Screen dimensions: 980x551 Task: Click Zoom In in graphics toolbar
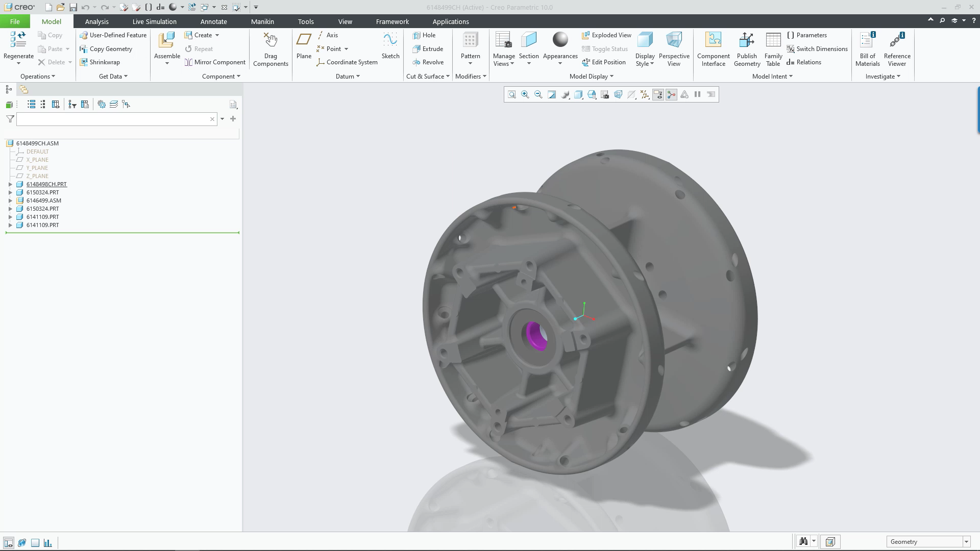point(525,94)
